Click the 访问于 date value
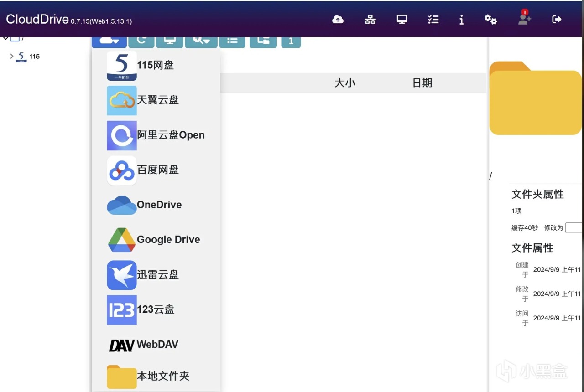 [557, 318]
